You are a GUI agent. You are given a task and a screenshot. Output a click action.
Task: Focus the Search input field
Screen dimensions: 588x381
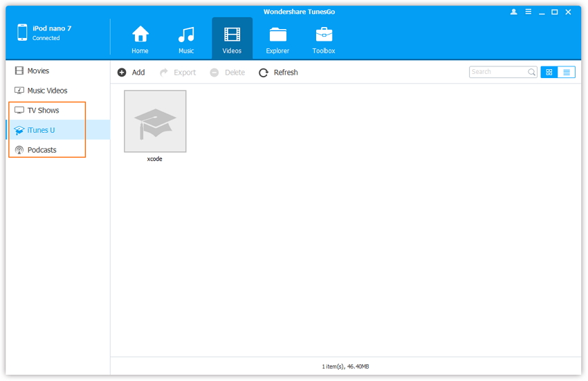click(497, 72)
